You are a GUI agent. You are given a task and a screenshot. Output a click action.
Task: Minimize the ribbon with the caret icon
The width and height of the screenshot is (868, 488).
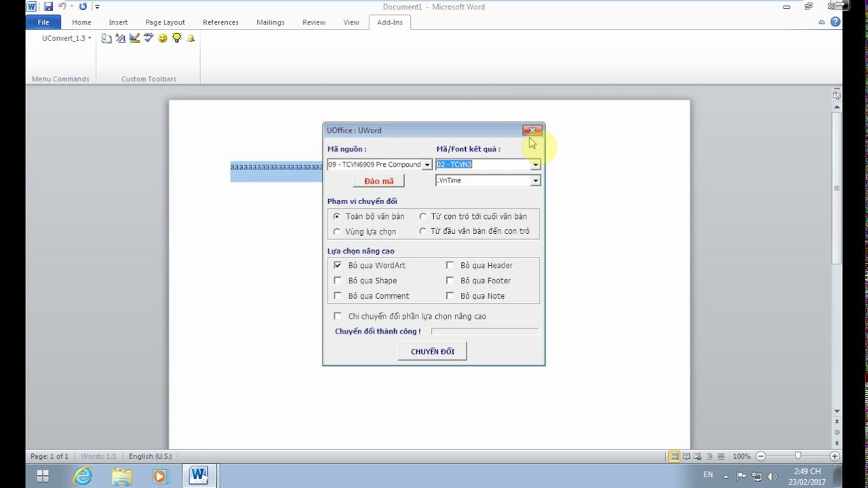click(x=821, y=22)
